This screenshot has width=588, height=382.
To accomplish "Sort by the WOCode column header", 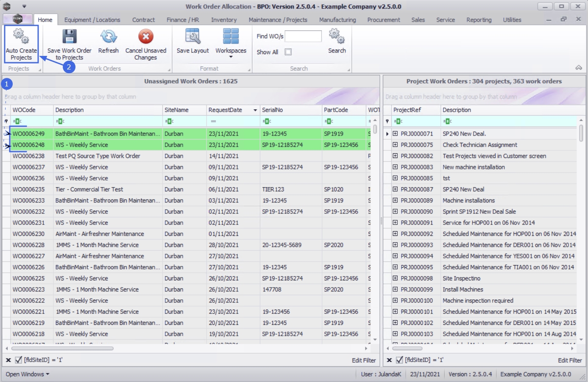I will tap(32, 110).
